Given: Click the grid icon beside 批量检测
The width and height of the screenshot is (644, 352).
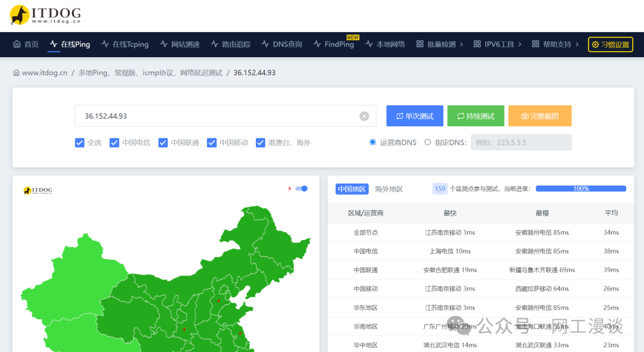Looking at the screenshot, I should 420,44.
